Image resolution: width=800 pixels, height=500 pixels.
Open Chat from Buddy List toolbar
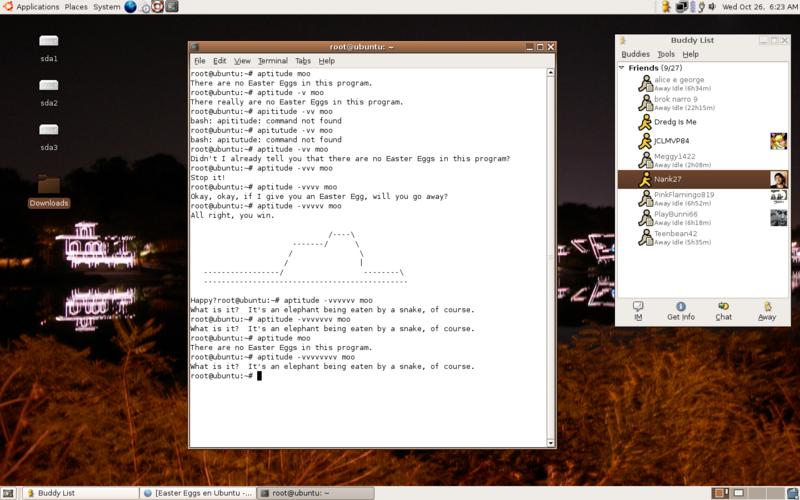(x=723, y=311)
